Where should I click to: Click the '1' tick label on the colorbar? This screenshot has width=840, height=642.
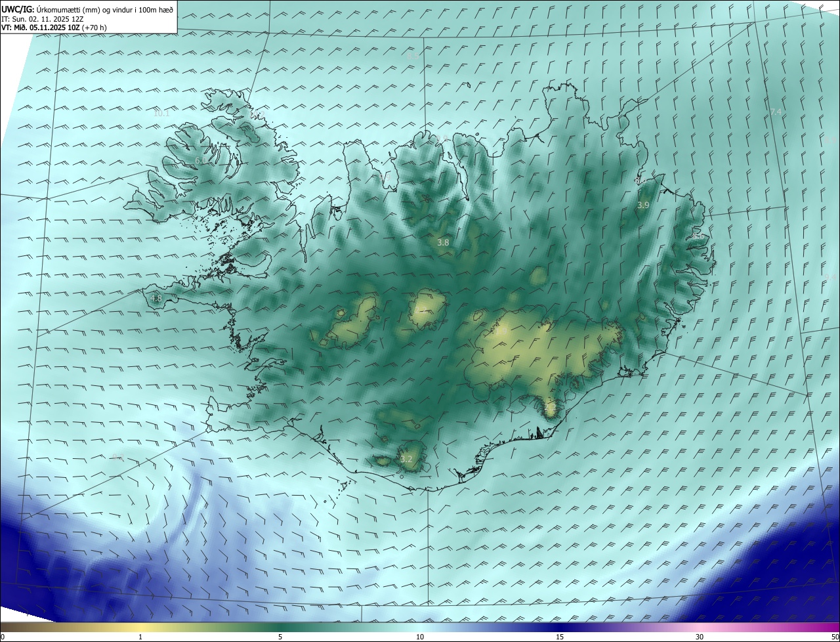(140, 637)
